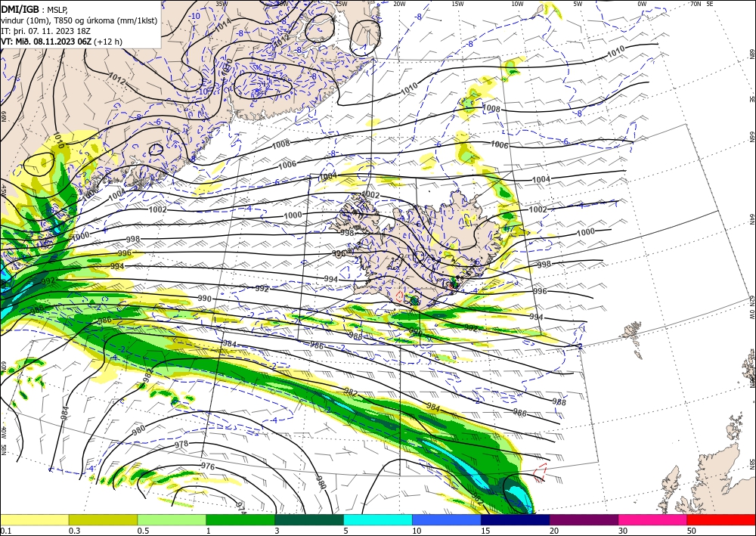This screenshot has width=756, height=536.
Task: Click the '50' legend value label
Action: [x=692, y=531]
